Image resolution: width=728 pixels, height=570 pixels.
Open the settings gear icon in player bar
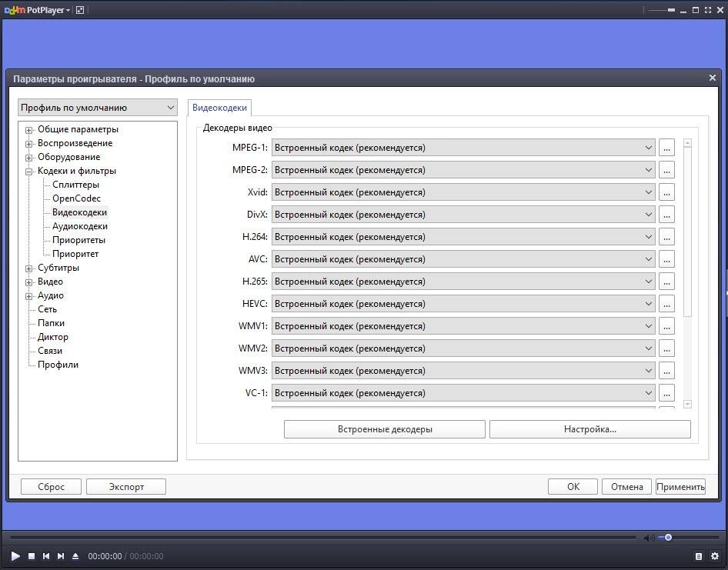click(x=715, y=556)
